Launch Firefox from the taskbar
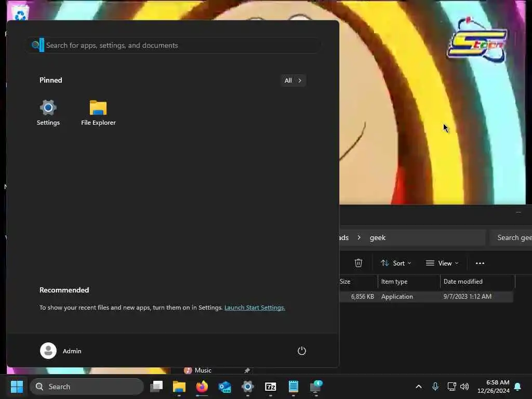532x399 pixels. click(x=202, y=387)
